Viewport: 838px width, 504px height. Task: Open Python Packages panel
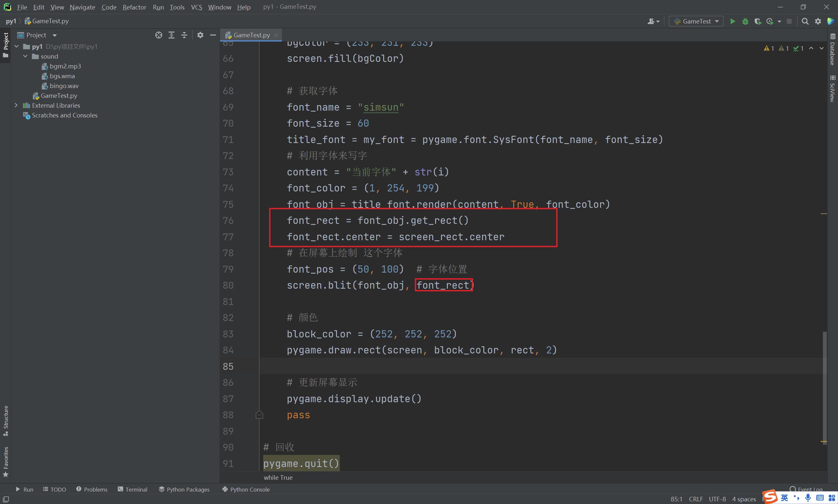[184, 489]
